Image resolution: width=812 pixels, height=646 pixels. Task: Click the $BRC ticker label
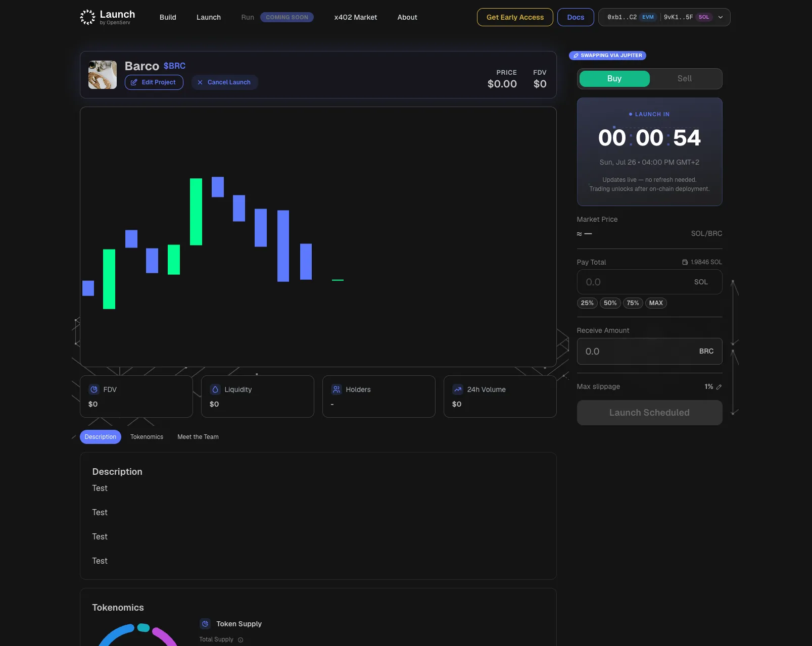[174, 66]
